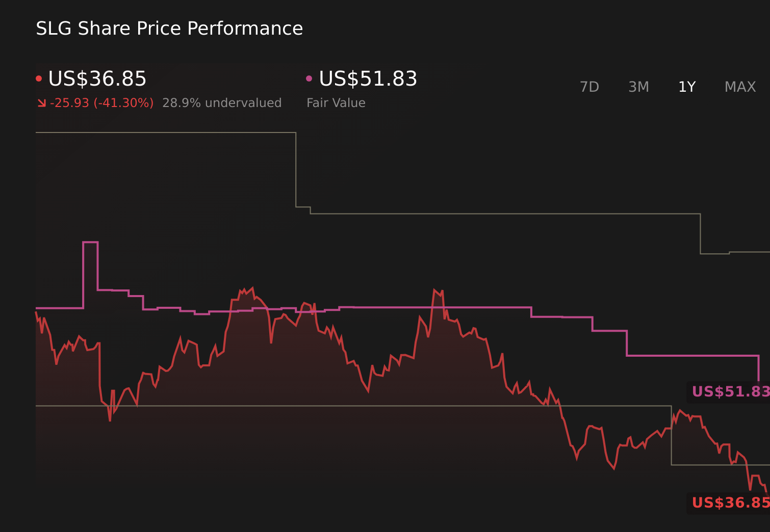Select the US$51.83 price tag on the right
The height and width of the screenshot is (532, 770).
coord(728,392)
